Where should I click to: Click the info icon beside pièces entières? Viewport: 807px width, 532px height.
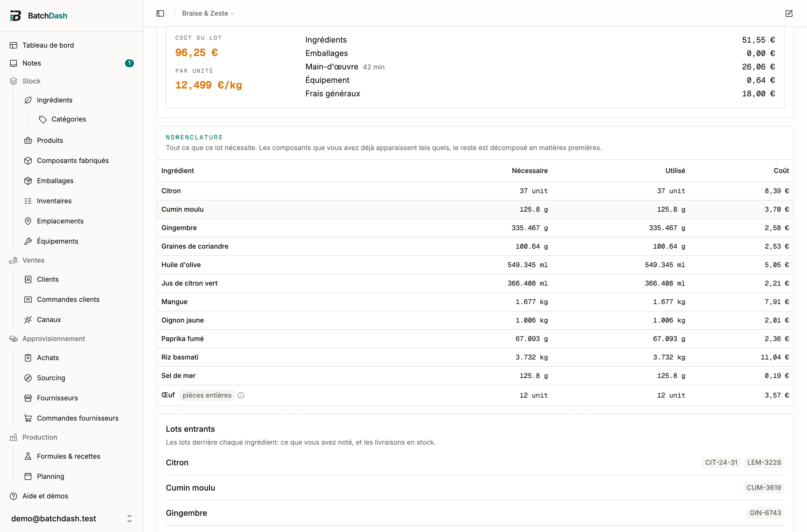point(241,395)
